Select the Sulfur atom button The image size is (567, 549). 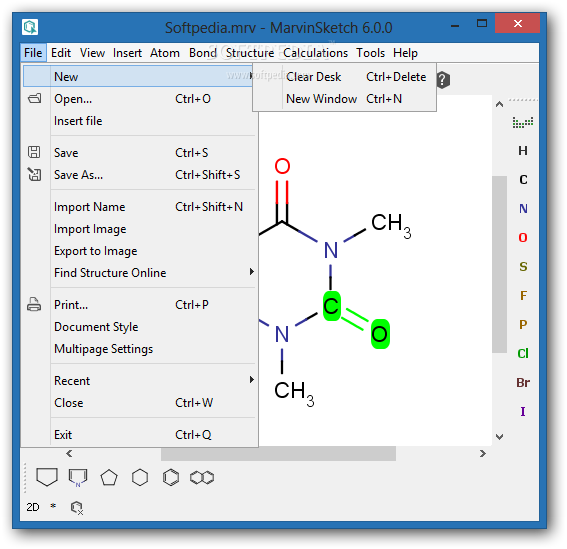click(523, 267)
